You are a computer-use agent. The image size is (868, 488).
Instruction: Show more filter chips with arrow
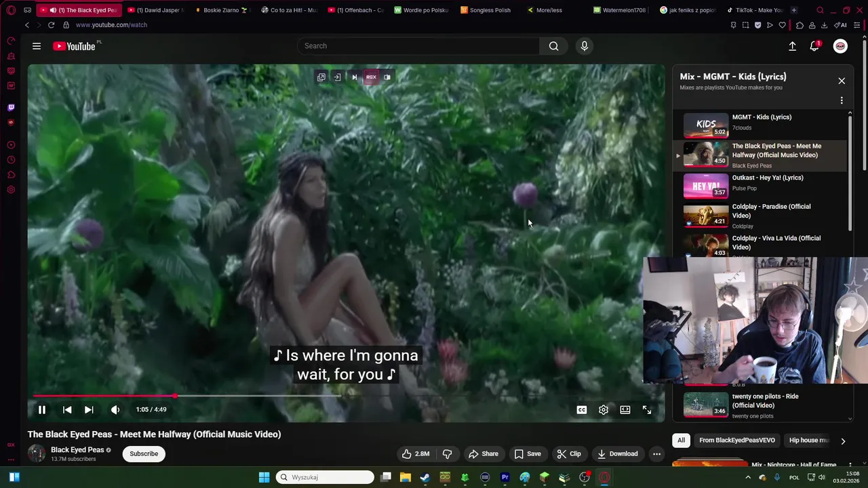click(843, 441)
